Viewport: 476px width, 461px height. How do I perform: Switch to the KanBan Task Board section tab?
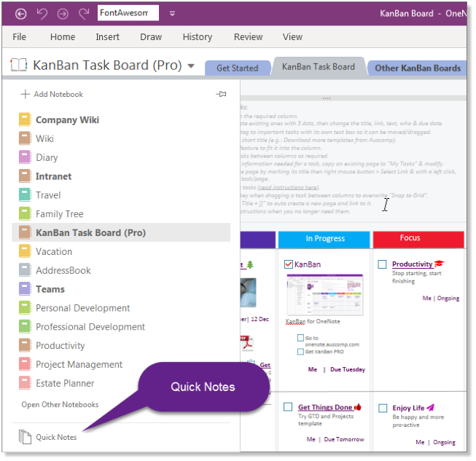coord(319,67)
